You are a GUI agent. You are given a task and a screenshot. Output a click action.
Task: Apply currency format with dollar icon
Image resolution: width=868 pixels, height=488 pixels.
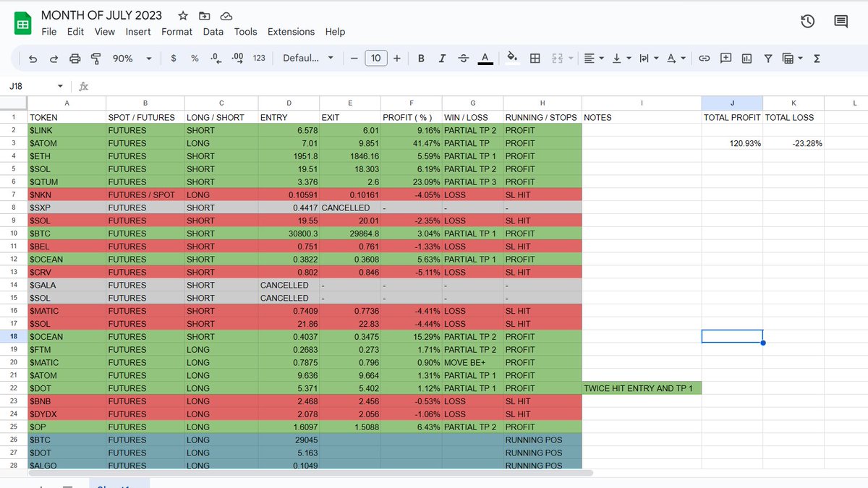pos(174,59)
